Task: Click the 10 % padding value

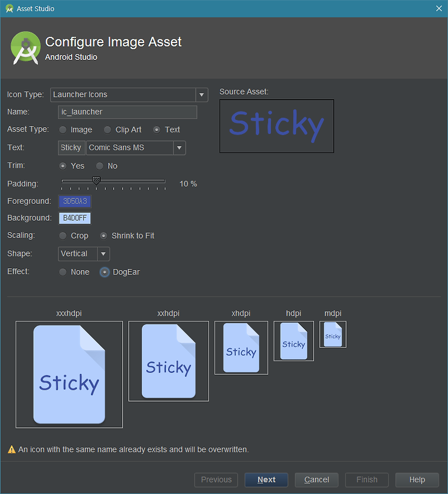Action: (188, 184)
